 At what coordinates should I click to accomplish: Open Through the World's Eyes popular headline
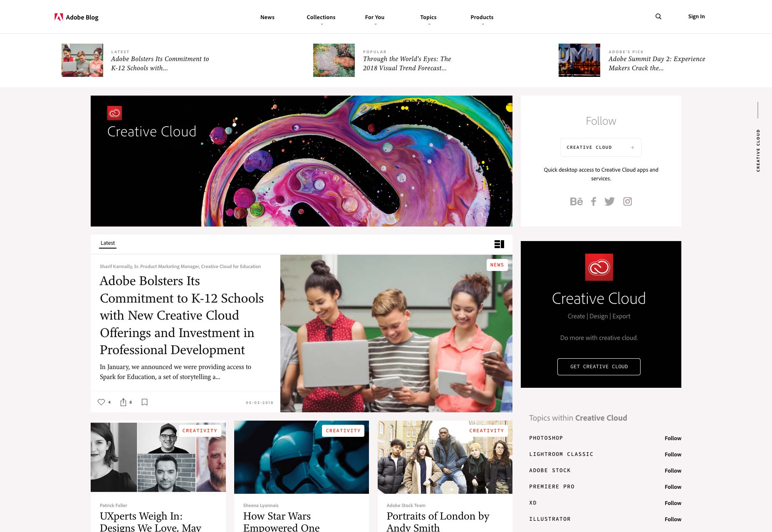[x=407, y=64]
